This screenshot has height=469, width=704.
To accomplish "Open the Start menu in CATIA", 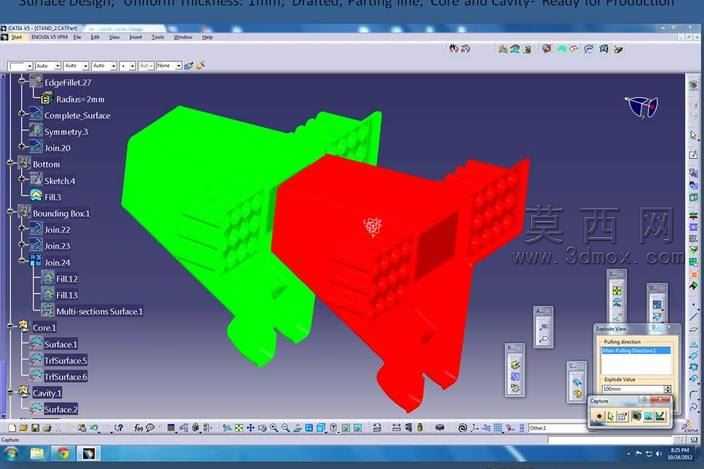I will tap(17, 37).
